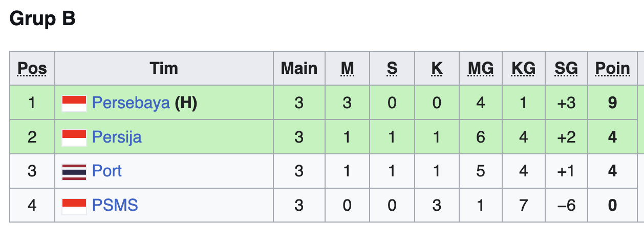This screenshot has width=644, height=241.
Task: Click the Grup B section heading
Action: coord(42,18)
